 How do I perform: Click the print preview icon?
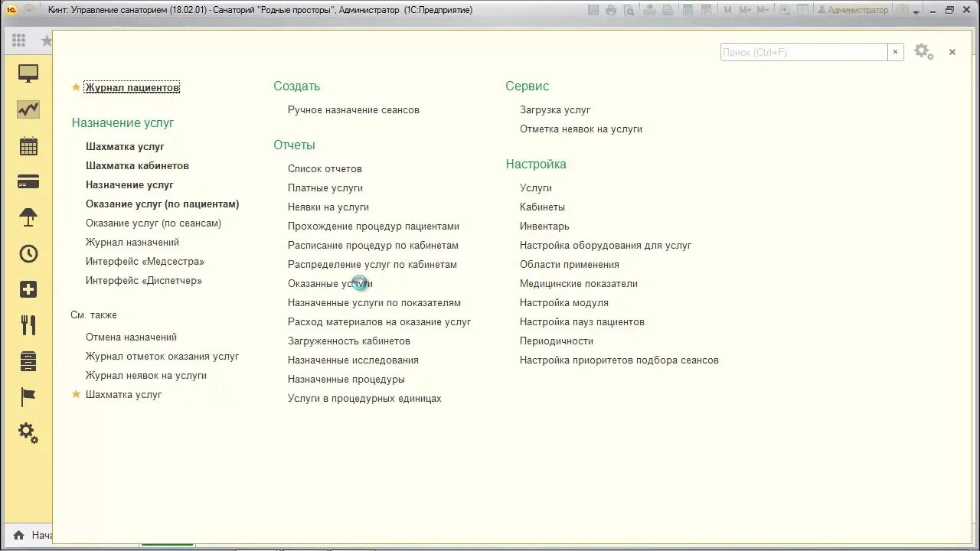click(629, 10)
